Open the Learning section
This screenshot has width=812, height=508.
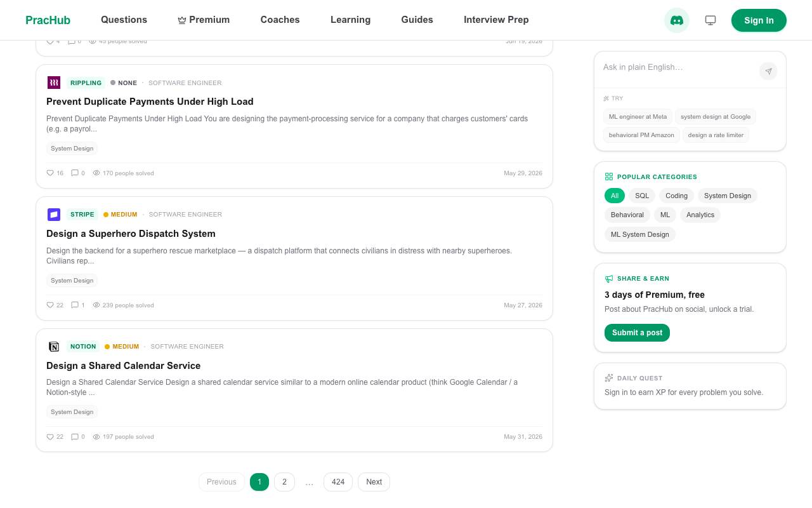click(350, 20)
